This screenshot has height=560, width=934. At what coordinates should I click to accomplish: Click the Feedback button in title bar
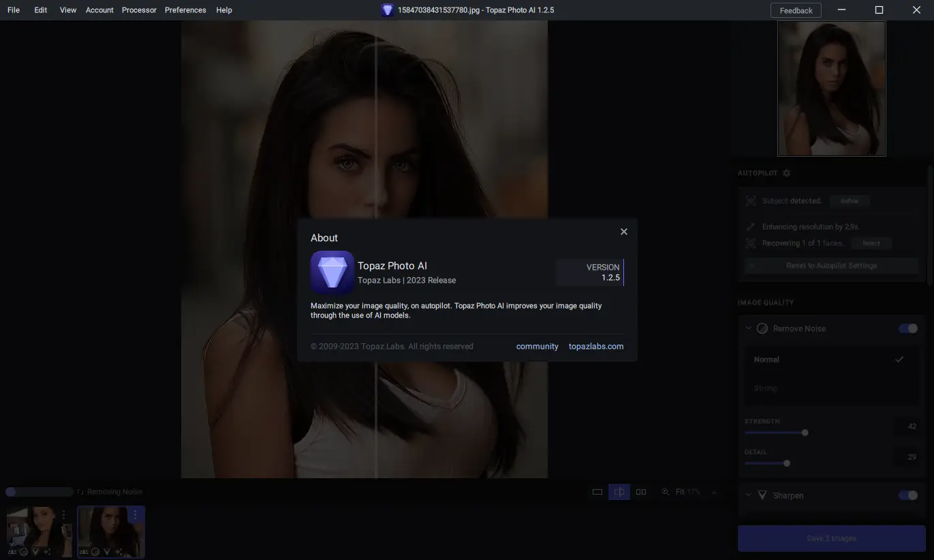click(x=796, y=10)
